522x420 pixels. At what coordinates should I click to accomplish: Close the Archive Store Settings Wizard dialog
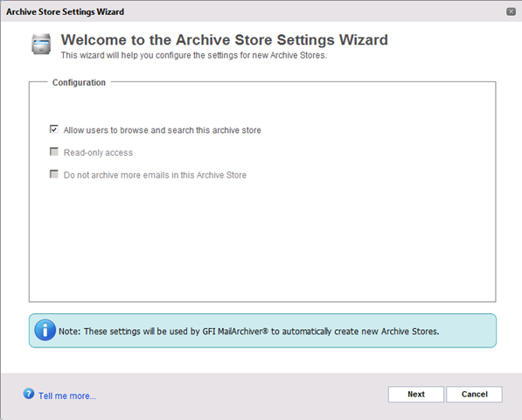(511, 11)
